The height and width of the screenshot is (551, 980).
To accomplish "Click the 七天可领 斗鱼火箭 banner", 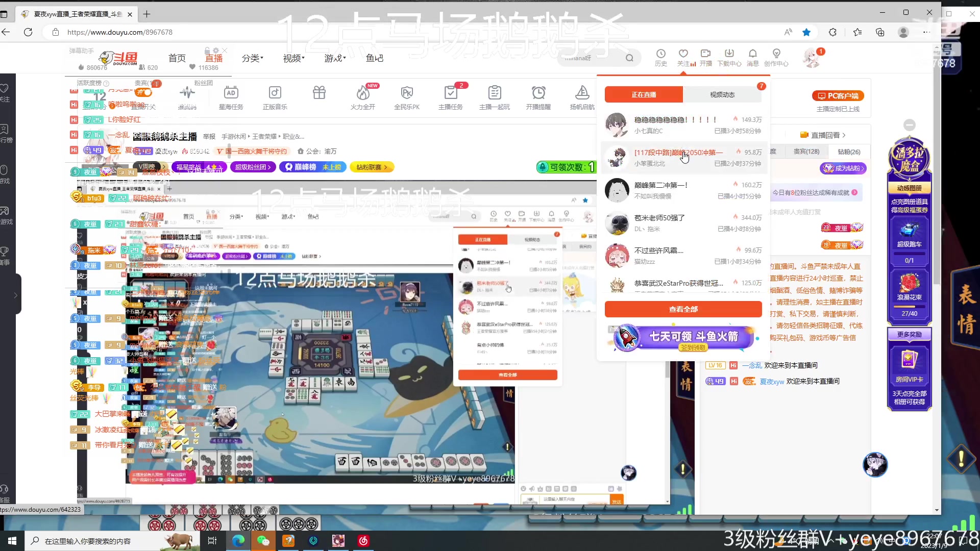I will tap(684, 337).
